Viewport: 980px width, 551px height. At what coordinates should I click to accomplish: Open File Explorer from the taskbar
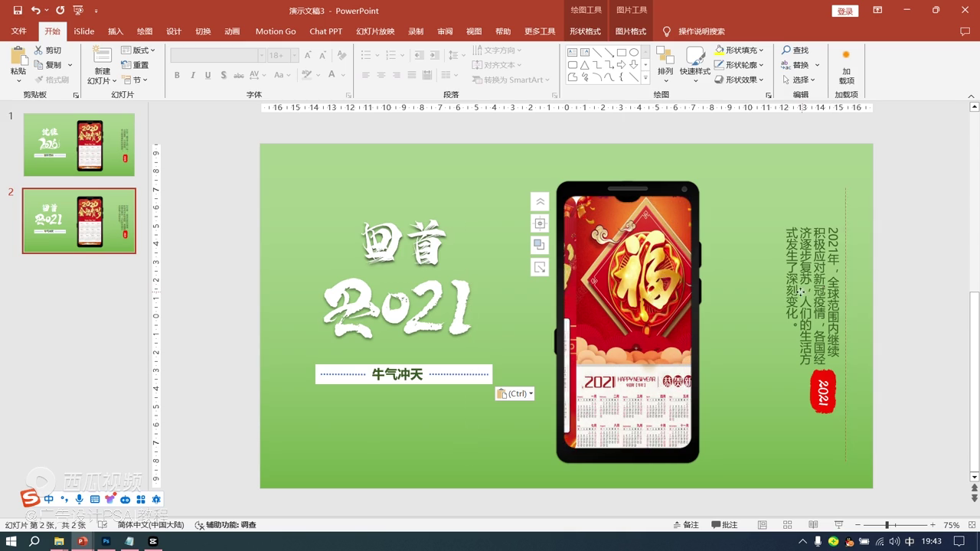(x=59, y=541)
